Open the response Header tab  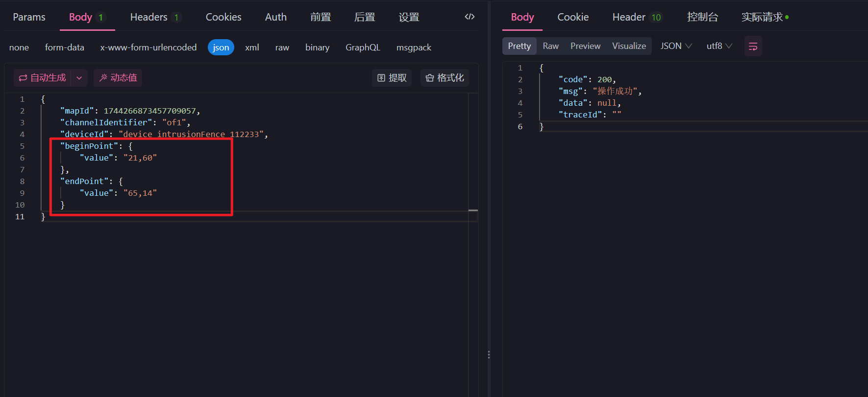(637, 17)
